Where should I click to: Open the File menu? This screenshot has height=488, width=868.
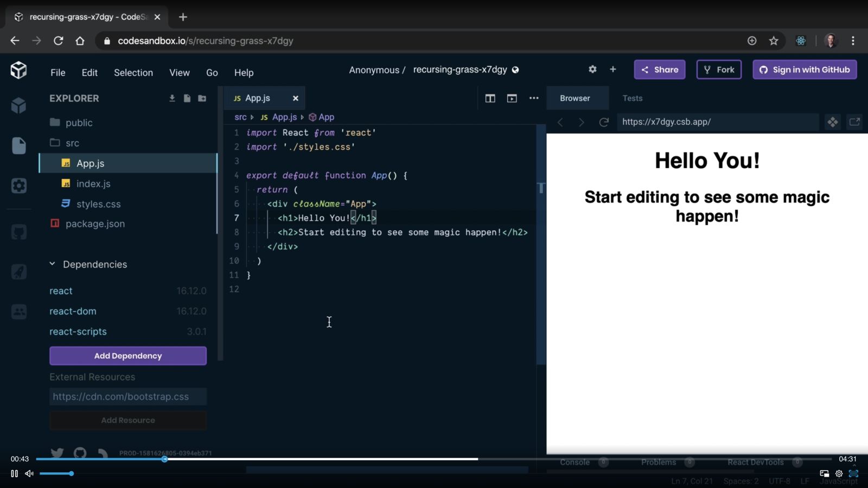pyautogui.click(x=58, y=73)
